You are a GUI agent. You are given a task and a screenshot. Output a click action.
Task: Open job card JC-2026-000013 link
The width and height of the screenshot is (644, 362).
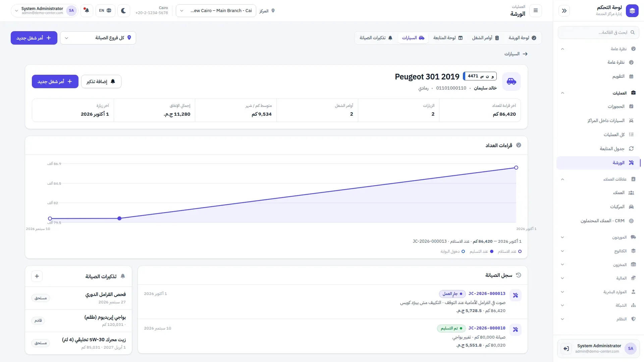(x=487, y=294)
